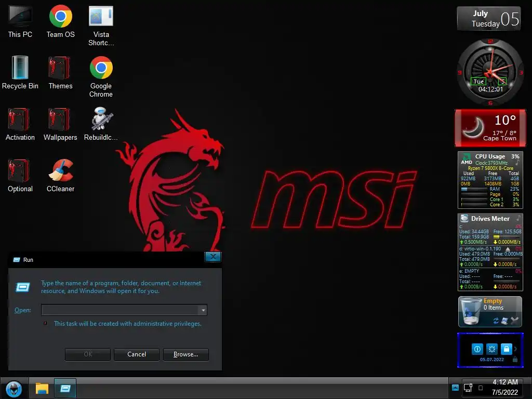Click 'd: virtio-win-0.1.190' drive label
The height and width of the screenshot is (399, 532).
tap(480, 249)
